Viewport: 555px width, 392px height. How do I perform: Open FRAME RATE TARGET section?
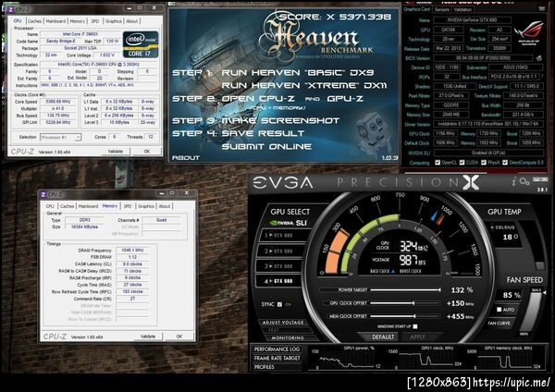[277, 358]
